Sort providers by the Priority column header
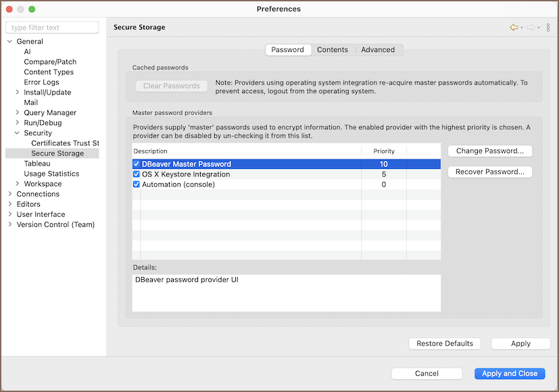This screenshot has height=392, width=559. [383, 151]
